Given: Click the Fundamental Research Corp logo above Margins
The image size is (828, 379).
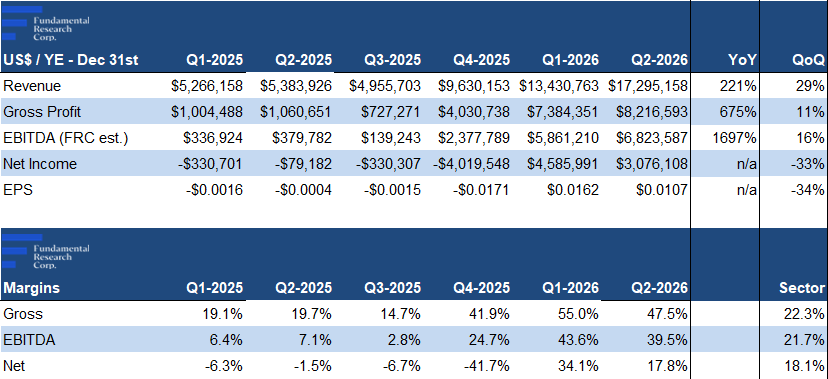Looking at the screenshot, I should tap(45, 252).
